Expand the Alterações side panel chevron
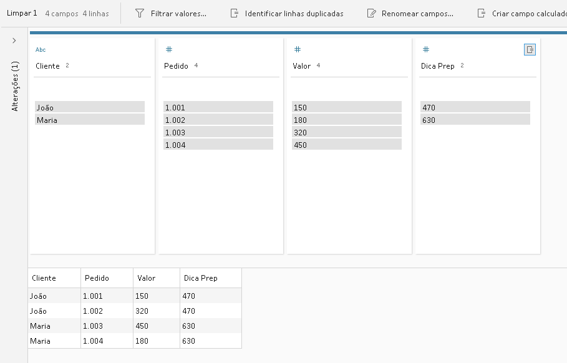The height and width of the screenshot is (363, 567). pos(14,40)
